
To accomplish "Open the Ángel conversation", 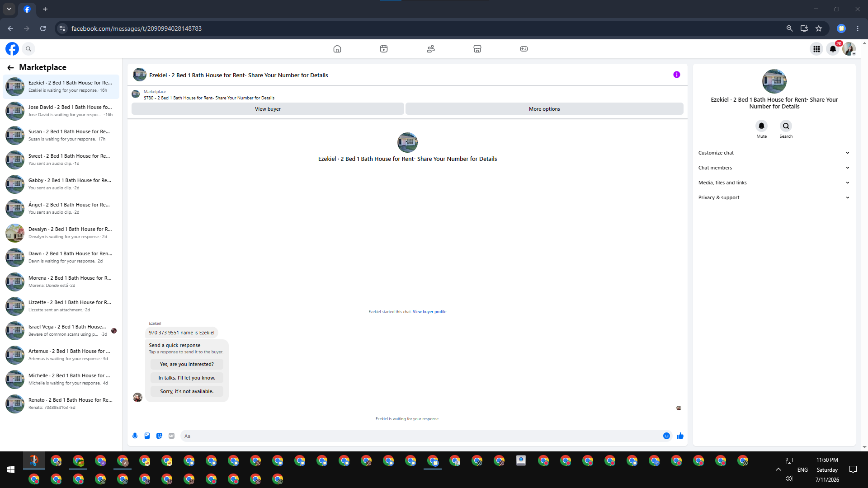I will [61, 208].
